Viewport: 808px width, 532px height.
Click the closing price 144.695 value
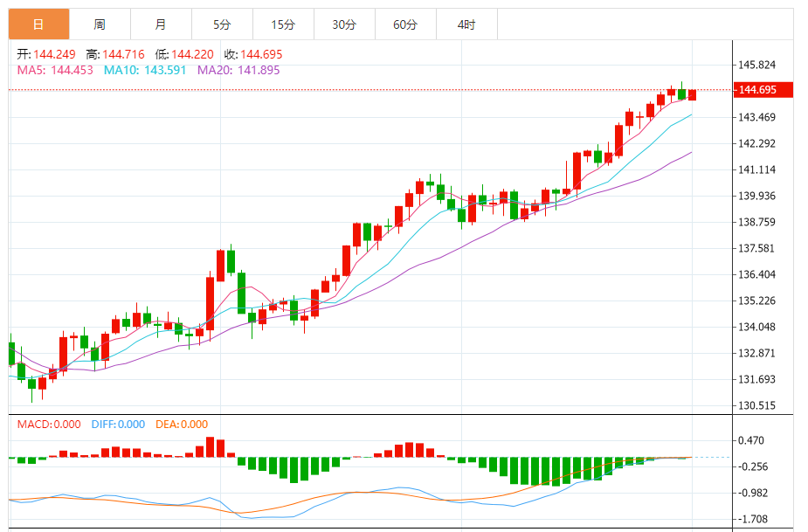(x=261, y=54)
